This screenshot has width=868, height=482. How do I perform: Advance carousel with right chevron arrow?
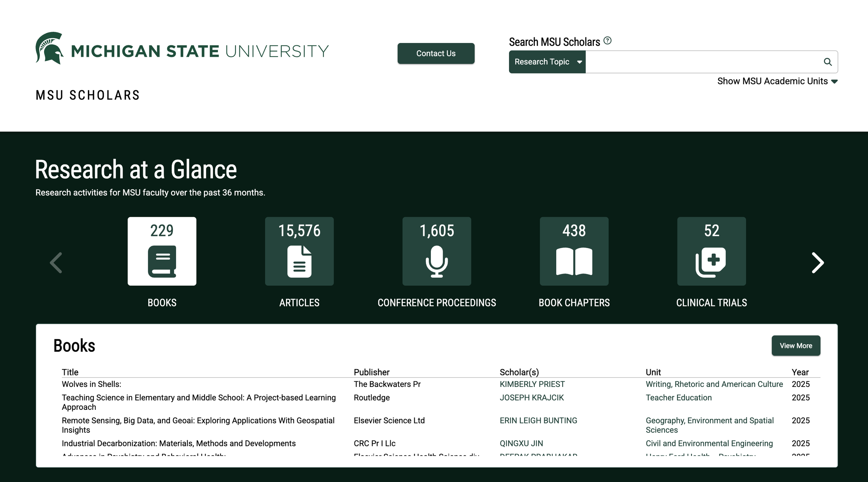point(817,263)
